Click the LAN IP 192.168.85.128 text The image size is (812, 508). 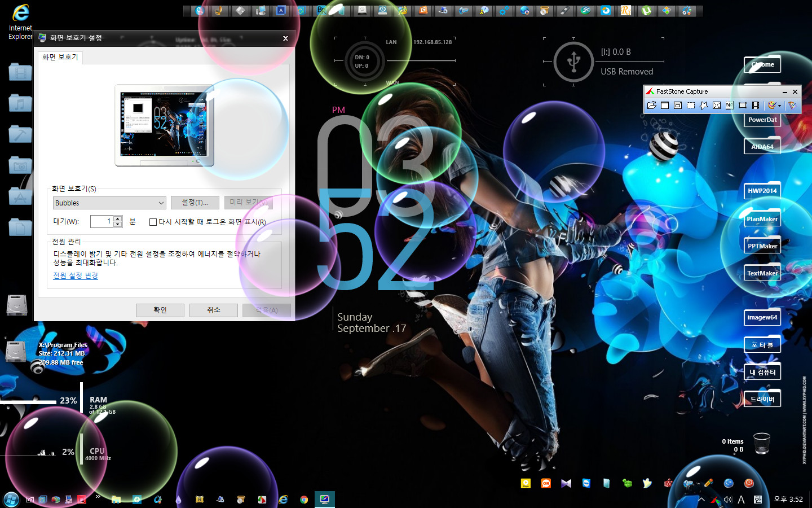click(433, 42)
